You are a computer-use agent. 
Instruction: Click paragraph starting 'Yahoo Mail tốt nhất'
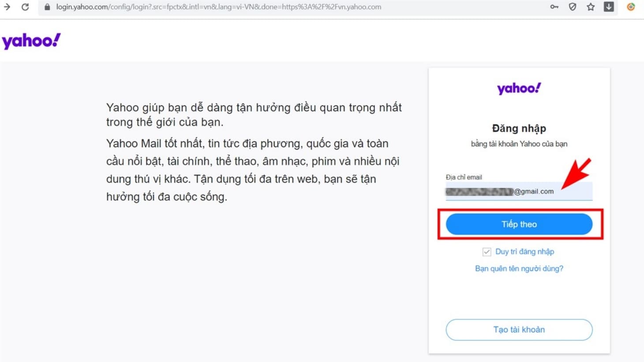pos(253,170)
